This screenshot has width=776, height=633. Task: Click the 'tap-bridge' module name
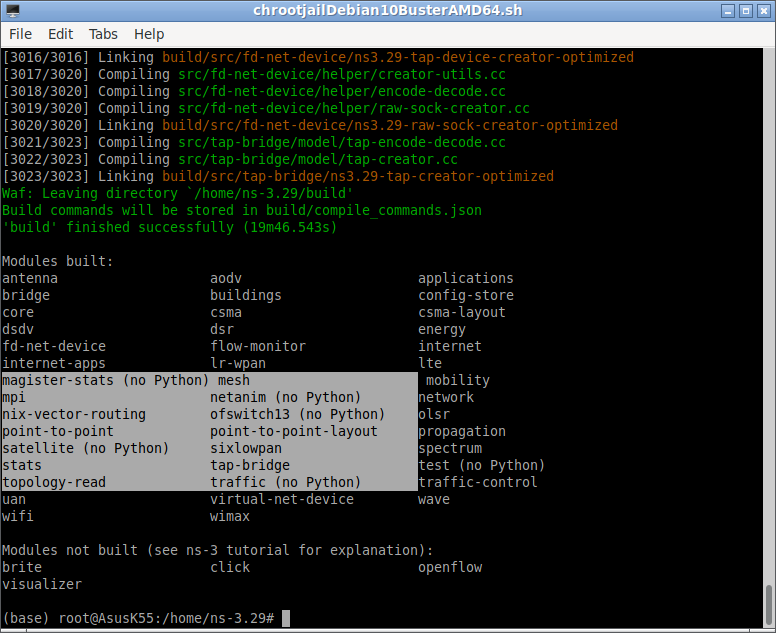pos(250,466)
